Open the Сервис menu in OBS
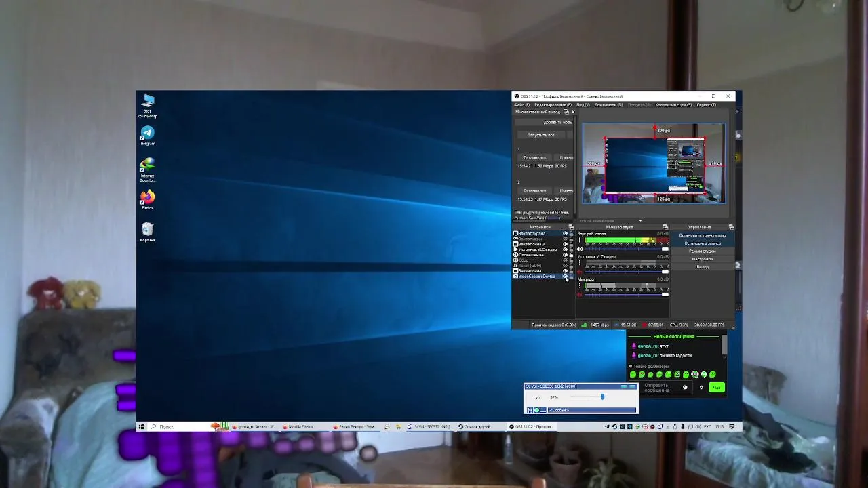 (707, 105)
